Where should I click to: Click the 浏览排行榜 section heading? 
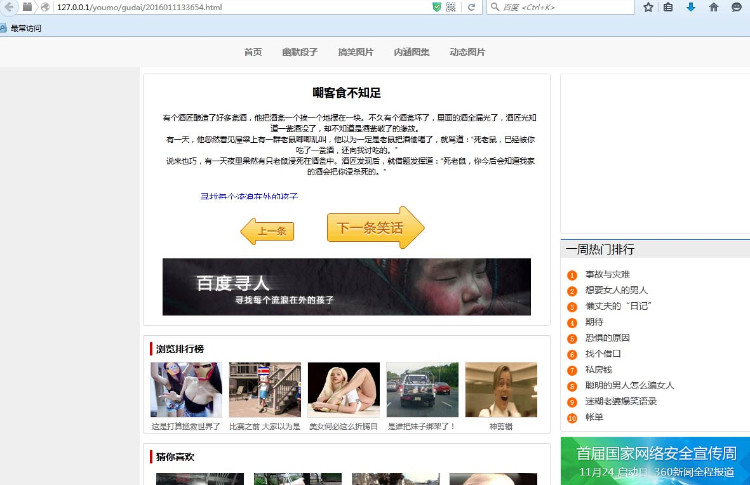point(180,349)
